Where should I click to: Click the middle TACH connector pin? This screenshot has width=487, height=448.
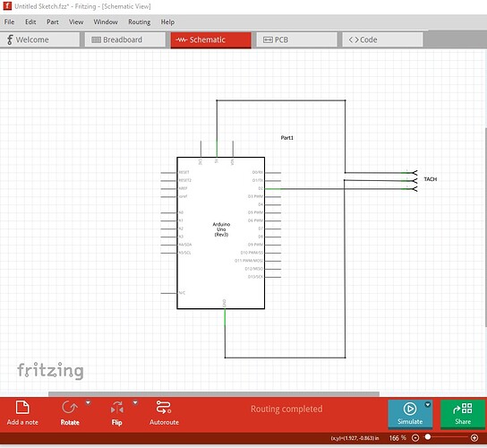[410, 181]
